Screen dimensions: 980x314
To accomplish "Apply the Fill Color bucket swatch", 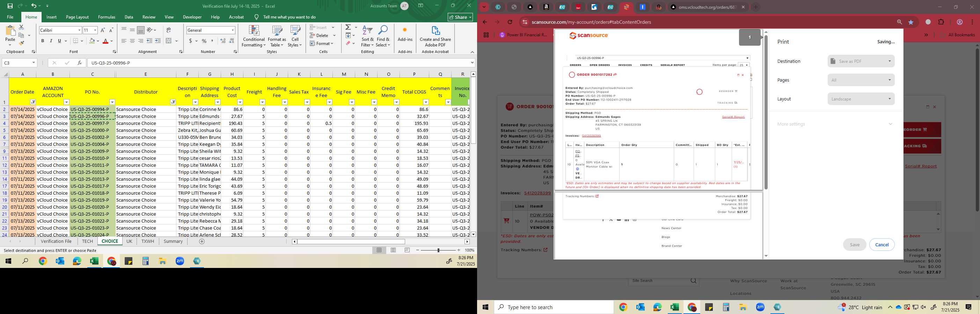I will 92,41.
